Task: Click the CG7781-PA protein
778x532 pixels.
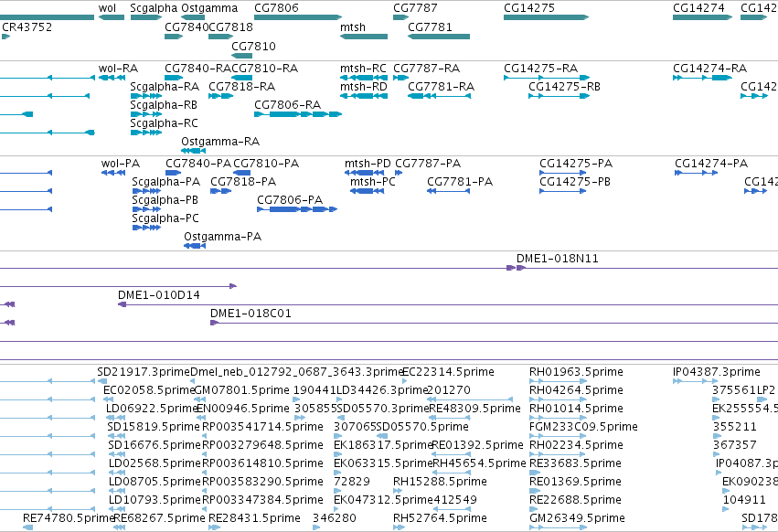Action: 449,191
